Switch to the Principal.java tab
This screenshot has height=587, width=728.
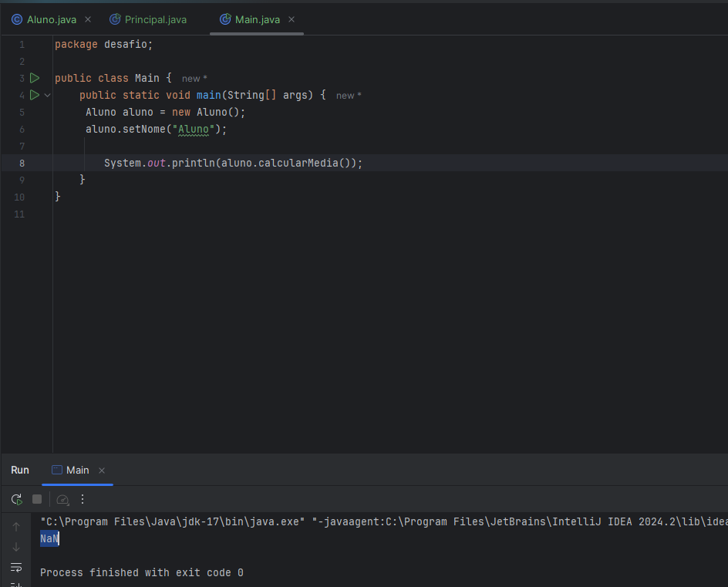click(155, 19)
